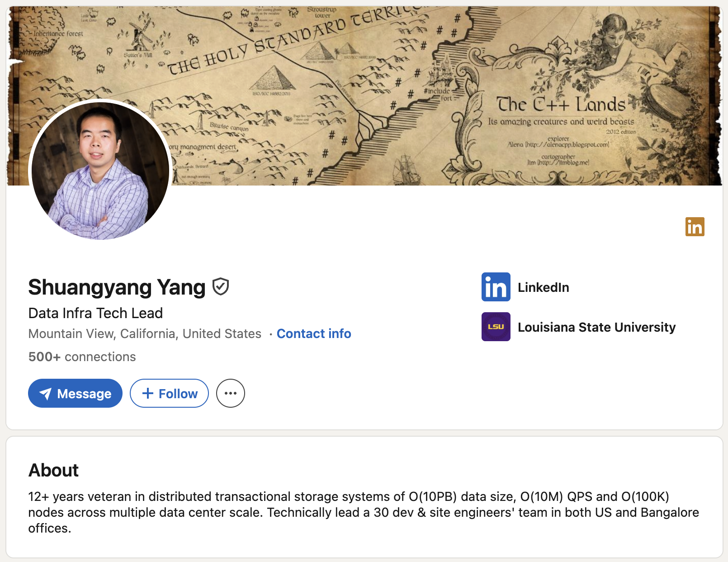Follow Shuangyang Yang
The height and width of the screenshot is (562, 728).
(169, 393)
